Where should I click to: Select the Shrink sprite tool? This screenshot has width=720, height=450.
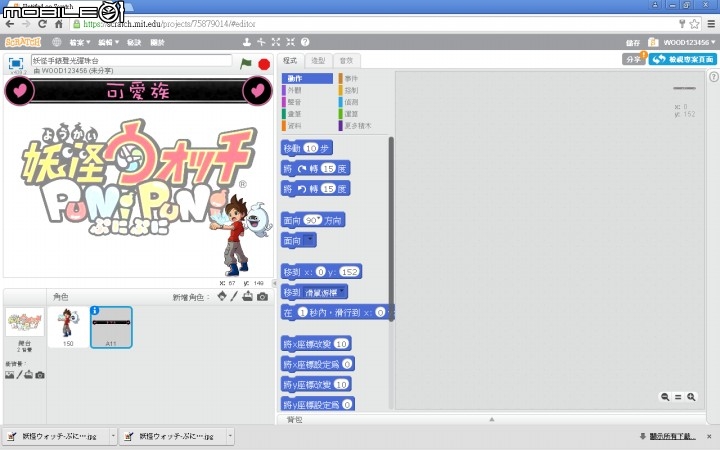click(290, 42)
